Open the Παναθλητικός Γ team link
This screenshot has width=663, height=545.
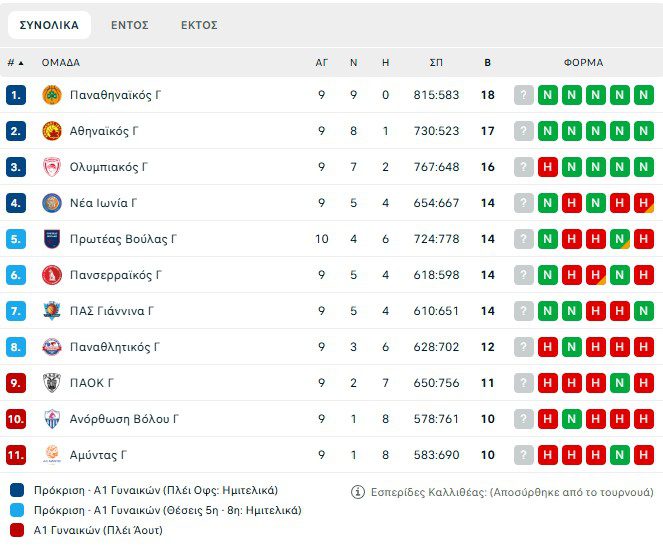114,347
